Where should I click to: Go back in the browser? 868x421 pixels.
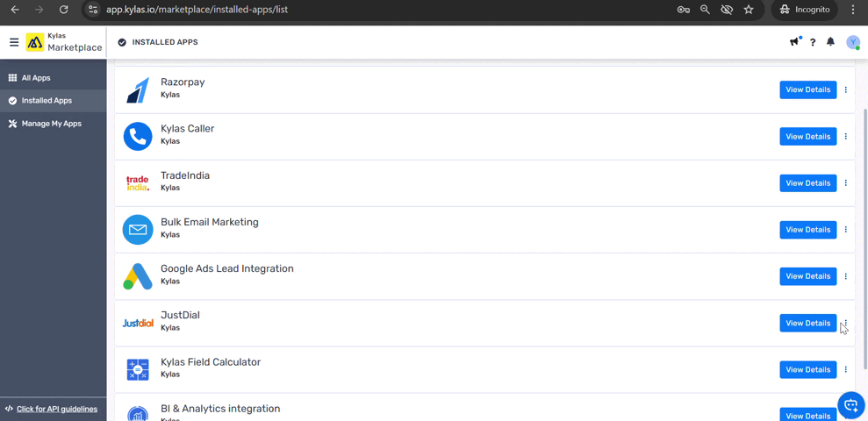click(x=16, y=10)
